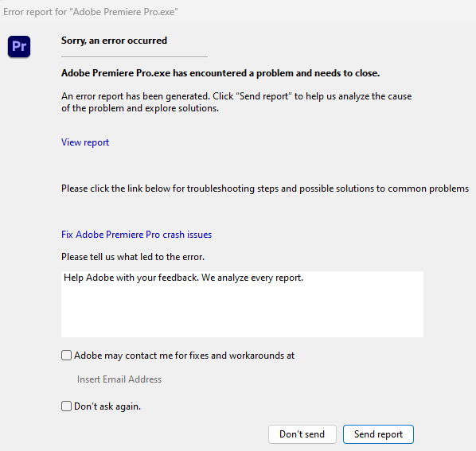
Task: Click the Insert Email Address field
Action: 119,379
